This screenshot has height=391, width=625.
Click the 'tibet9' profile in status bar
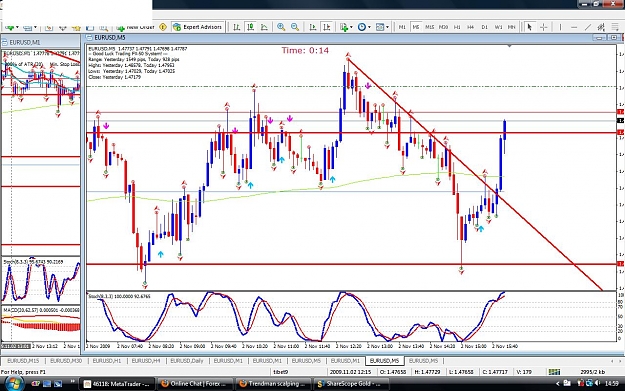pyautogui.click(x=280, y=372)
